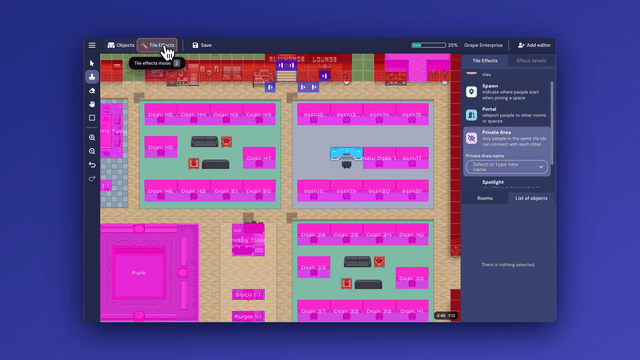
Task: Click the Spotlight effect label
Action: pyautogui.click(x=493, y=182)
